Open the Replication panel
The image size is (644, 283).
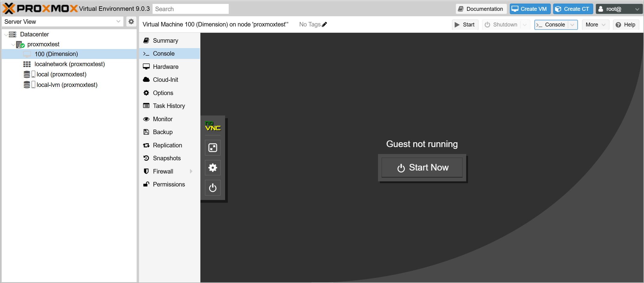(x=167, y=145)
